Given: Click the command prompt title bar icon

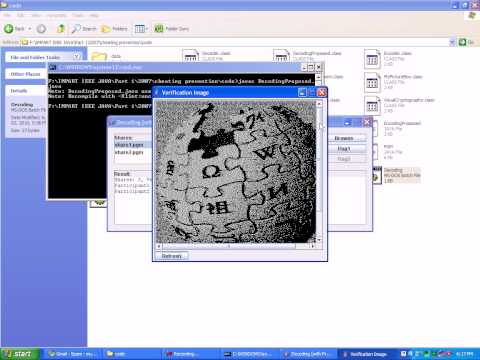Looking at the screenshot, I should click(52, 67).
